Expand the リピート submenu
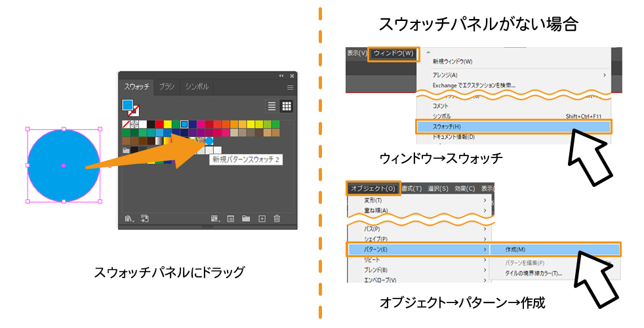The image size is (644, 328). pos(419,260)
